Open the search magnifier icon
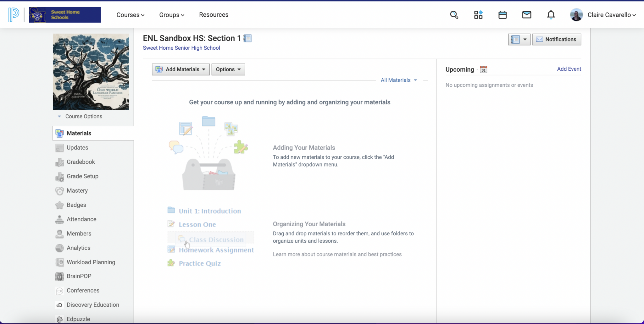644x324 pixels. [x=454, y=15]
